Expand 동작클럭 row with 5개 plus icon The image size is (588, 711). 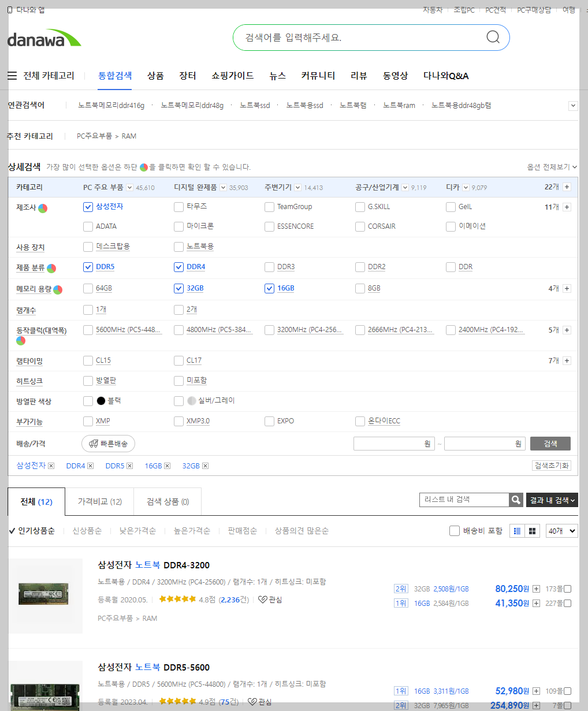[x=567, y=330]
